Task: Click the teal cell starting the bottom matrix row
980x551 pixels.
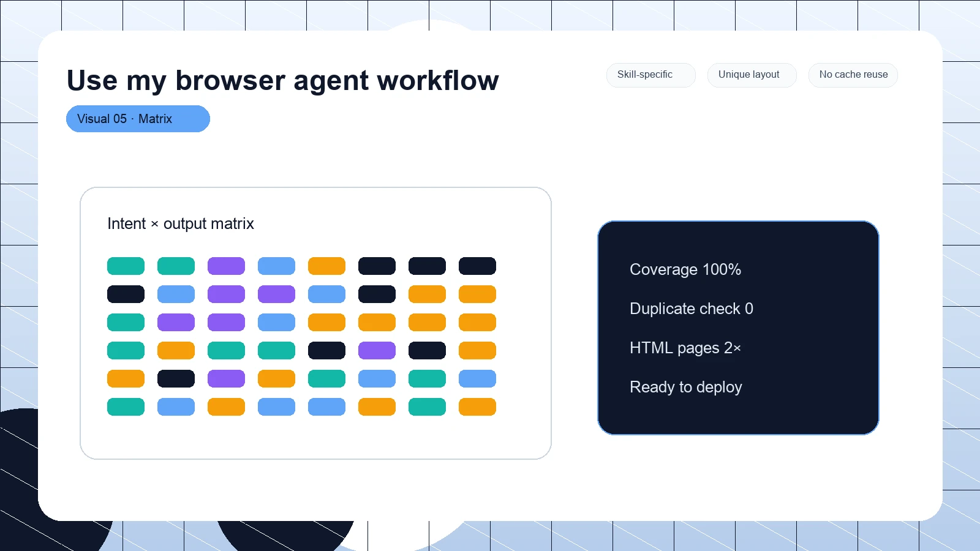Action: [x=126, y=407]
